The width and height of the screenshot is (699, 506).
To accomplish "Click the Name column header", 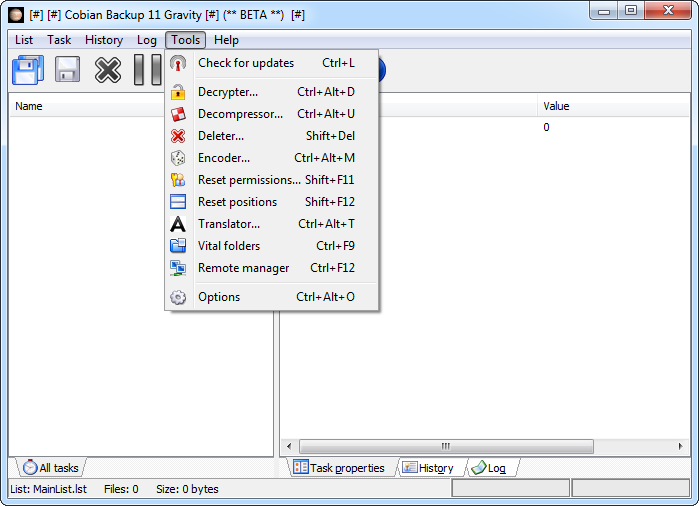I will (x=87, y=106).
